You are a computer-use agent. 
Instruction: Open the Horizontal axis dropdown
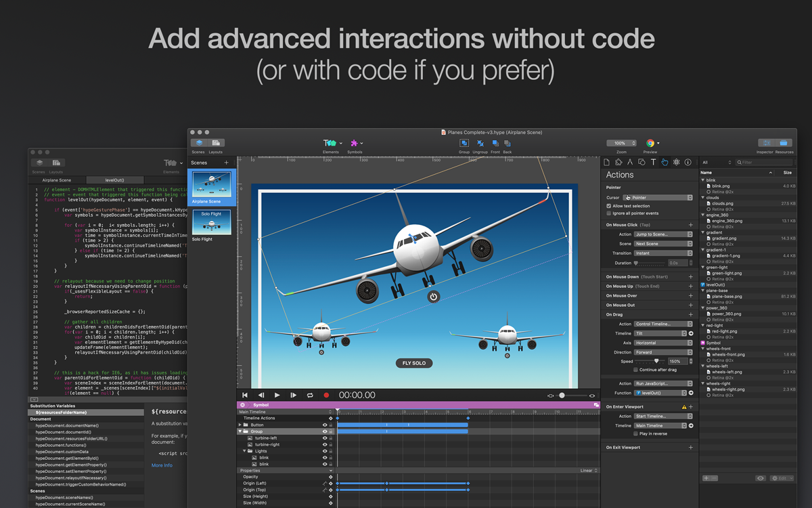pyautogui.click(x=663, y=343)
